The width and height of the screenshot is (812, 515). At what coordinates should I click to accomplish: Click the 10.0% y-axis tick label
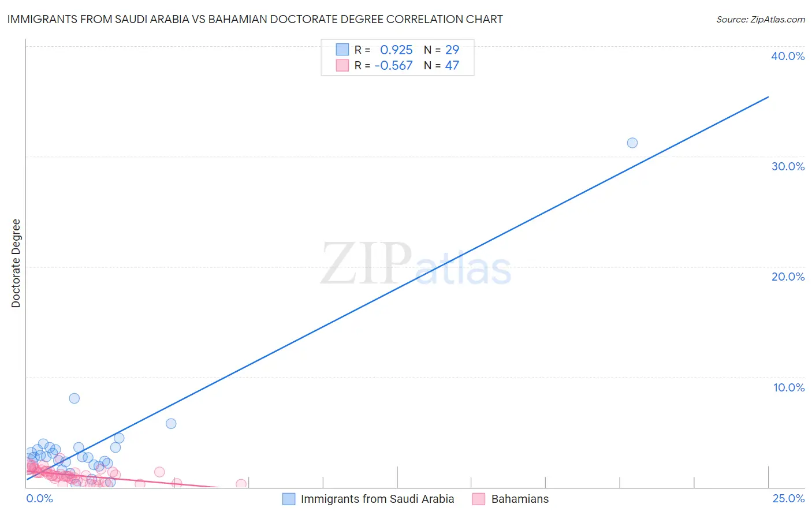click(789, 387)
